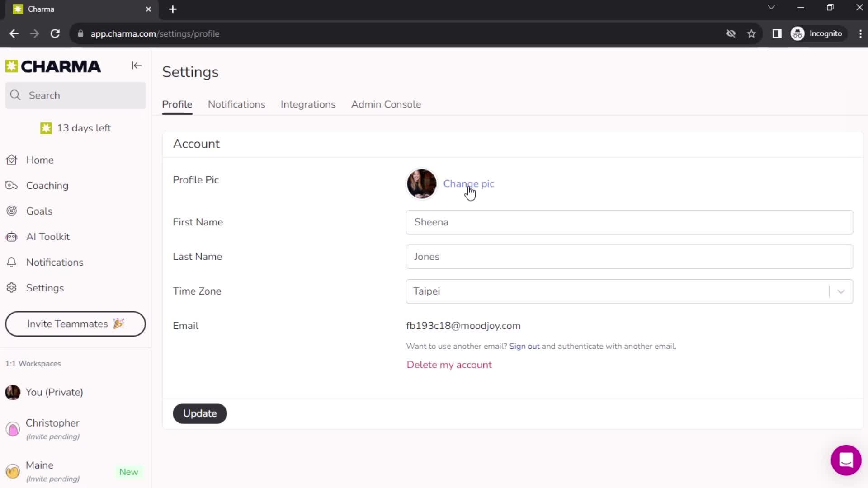Open the browser side panel icon
868x488 pixels.
pos(777,33)
